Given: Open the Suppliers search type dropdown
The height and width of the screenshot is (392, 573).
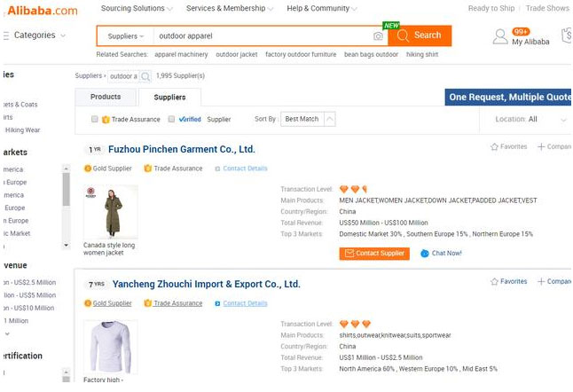Looking at the screenshot, I should click(125, 36).
